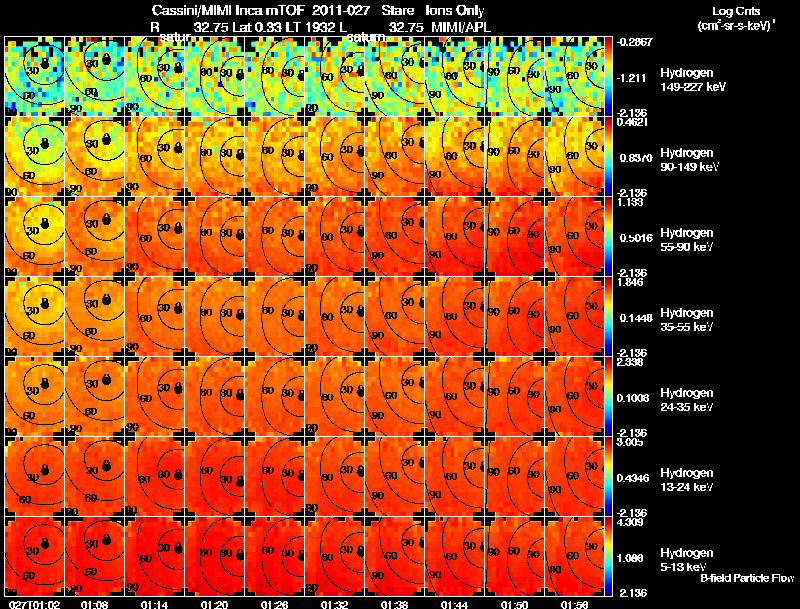Screen dimensions: 800x609
Task: Click the Hydrogen 35-55 keV row label
Action: (687, 320)
